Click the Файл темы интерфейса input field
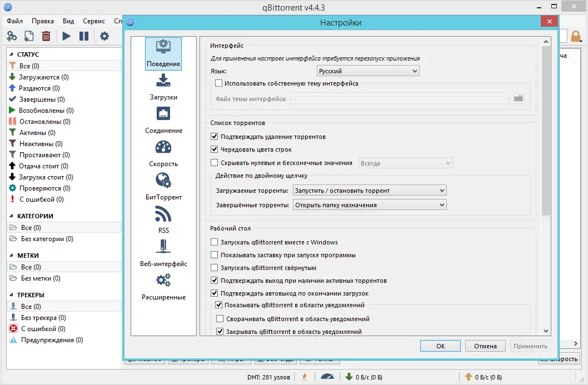 pyautogui.click(x=400, y=98)
